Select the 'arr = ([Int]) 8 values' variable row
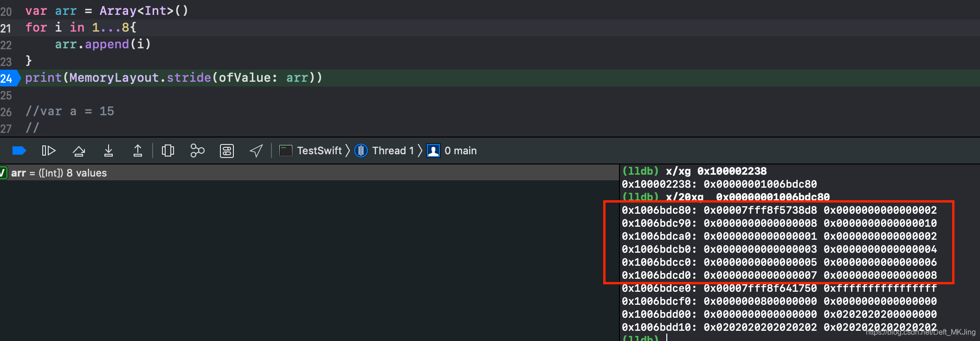Viewport: 980px width, 341px height. click(x=309, y=173)
